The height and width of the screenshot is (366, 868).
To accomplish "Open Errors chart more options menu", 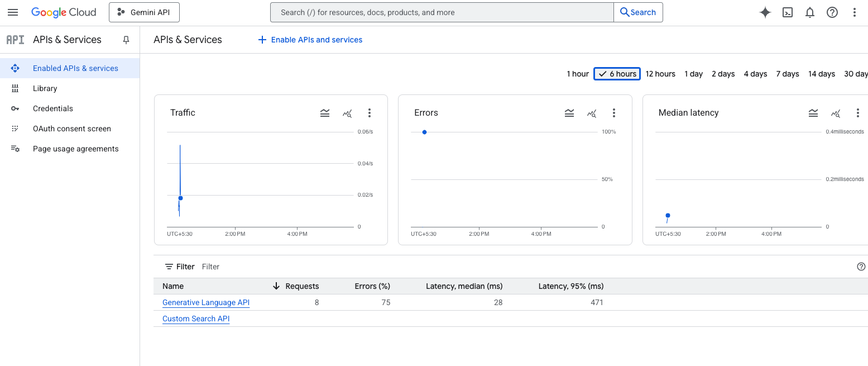I will [x=614, y=113].
